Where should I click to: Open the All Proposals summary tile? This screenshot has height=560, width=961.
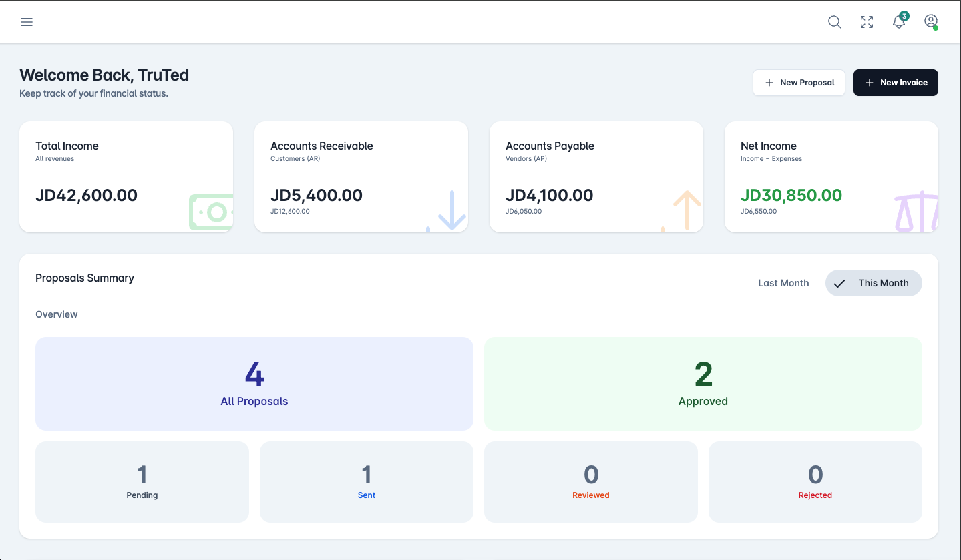click(254, 384)
